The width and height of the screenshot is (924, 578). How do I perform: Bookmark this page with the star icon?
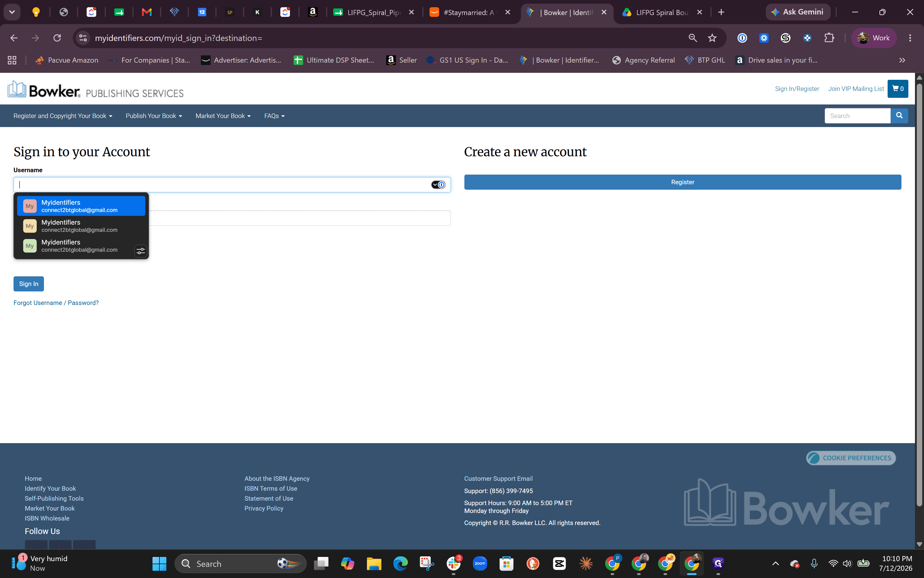tap(712, 38)
